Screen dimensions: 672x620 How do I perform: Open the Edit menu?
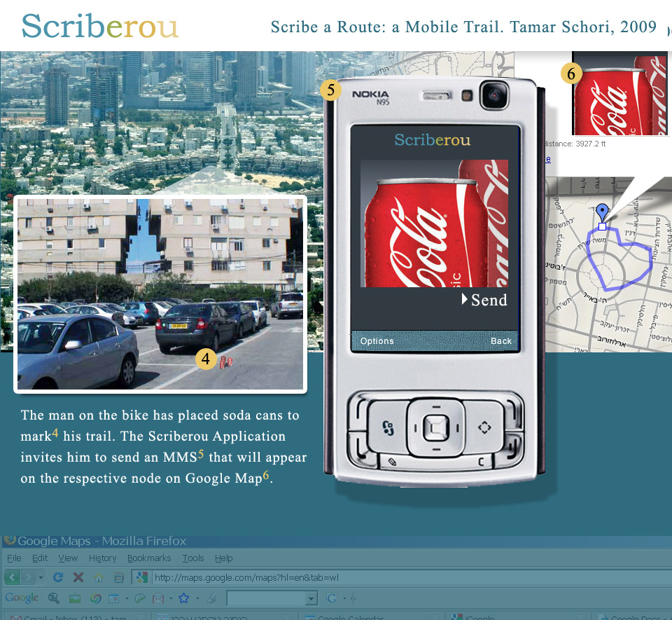point(40,558)
